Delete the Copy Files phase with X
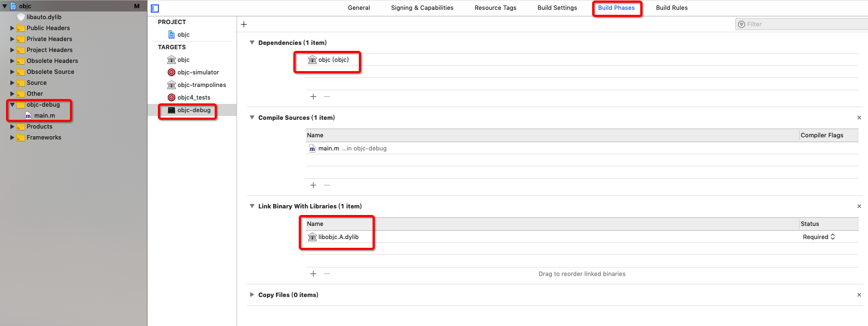Image resolution: width=868 pixels, height=326 pixels. click(859, 295)
